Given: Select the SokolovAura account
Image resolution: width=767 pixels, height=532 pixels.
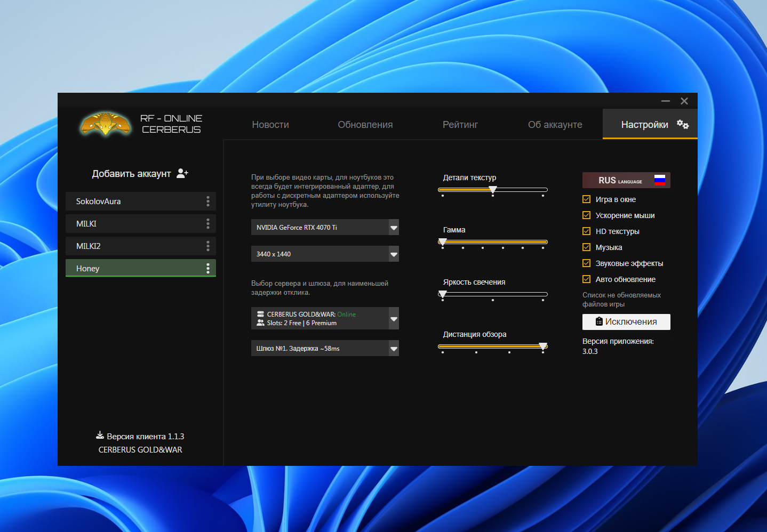Looking at the screenshot, I should tap(141, 201).
